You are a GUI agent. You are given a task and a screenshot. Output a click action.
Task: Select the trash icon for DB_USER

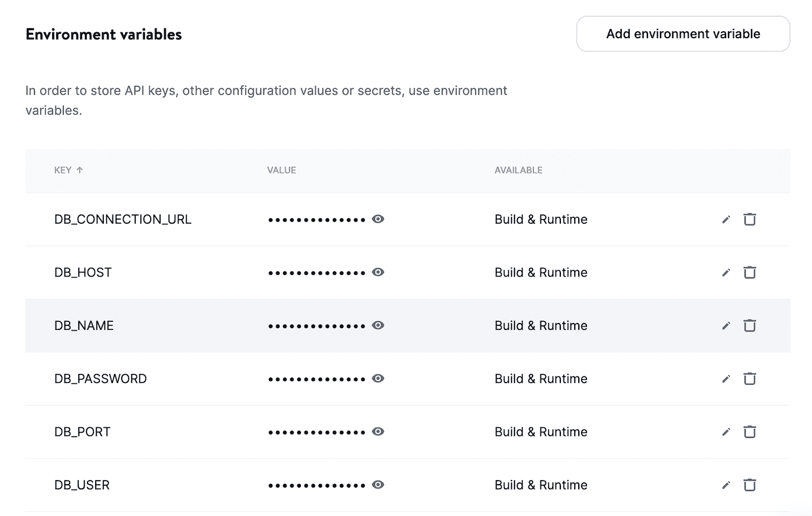(749, 485)
